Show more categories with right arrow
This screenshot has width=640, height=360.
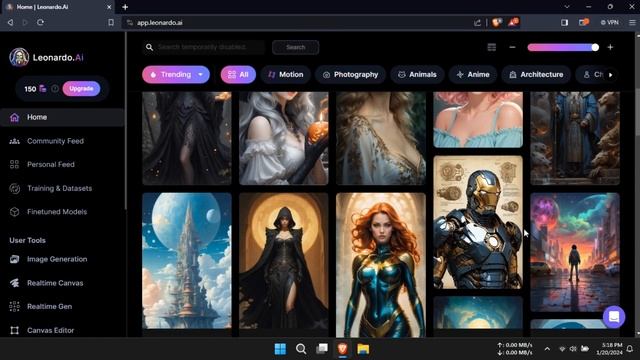point(611,75)
